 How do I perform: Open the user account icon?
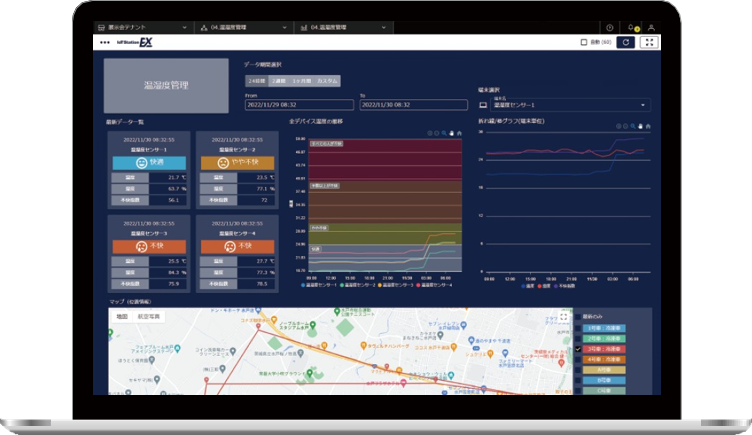click(651, 27)
